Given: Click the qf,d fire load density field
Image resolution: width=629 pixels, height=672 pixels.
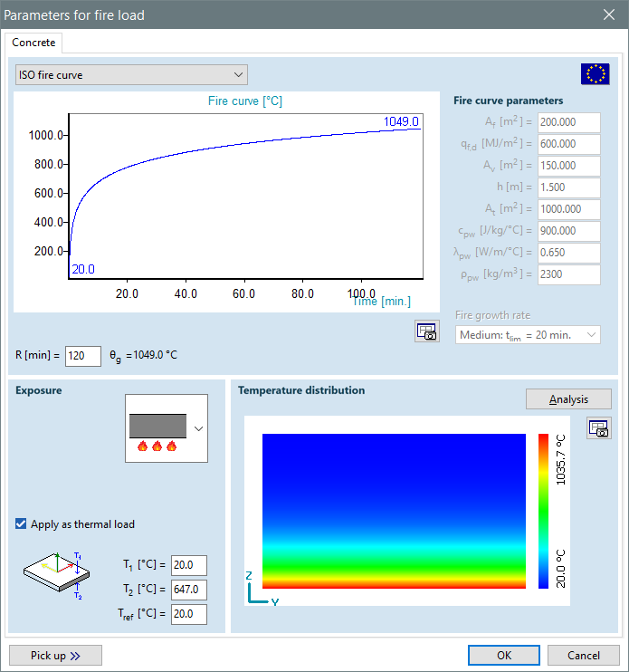Looking at the screenshot, I should point(569,144).
